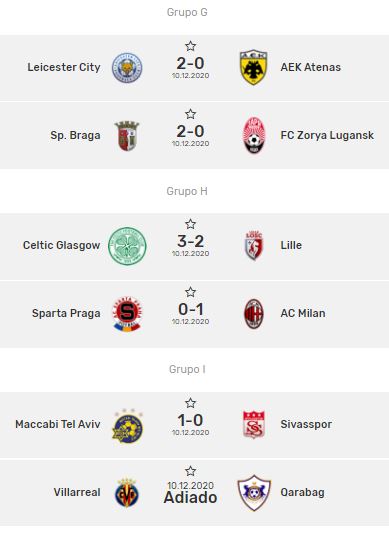Open the Grupo G header
389x544 pixels.
pos(187,12)
